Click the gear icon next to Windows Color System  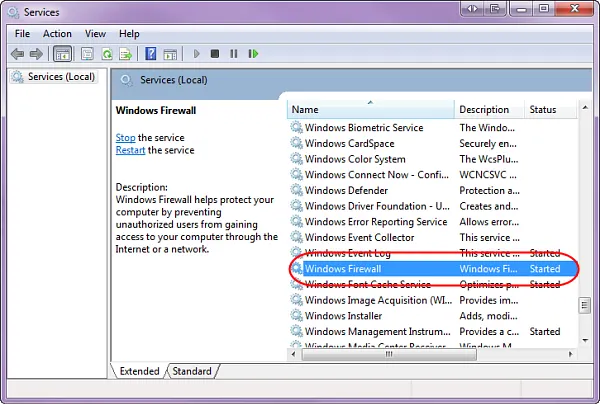pos(296,159)
